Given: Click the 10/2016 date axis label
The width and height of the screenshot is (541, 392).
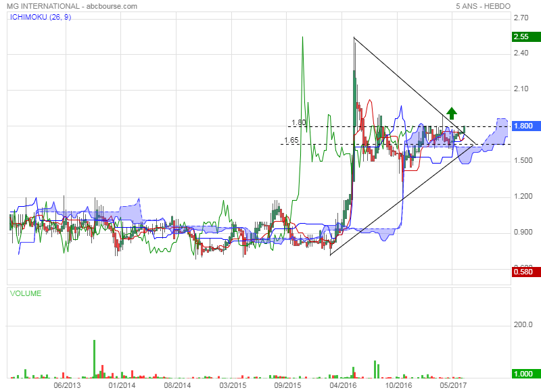Looking at the screenshot, I should pos(398,385).
